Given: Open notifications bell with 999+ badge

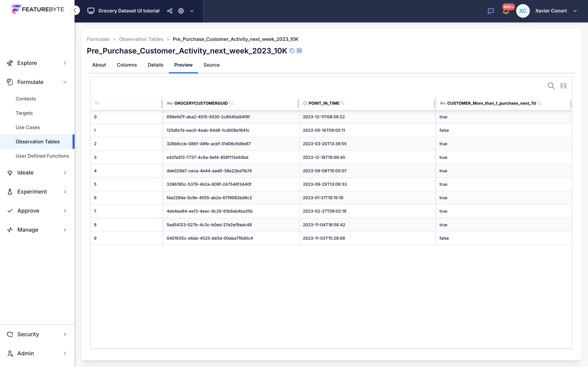Looking at the screenshot, I should tap(506, 11).
